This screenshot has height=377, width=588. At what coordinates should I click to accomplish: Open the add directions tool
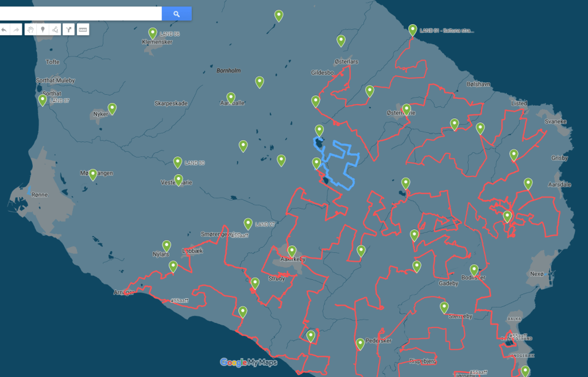pyautogui.click(x=69, y=29)
